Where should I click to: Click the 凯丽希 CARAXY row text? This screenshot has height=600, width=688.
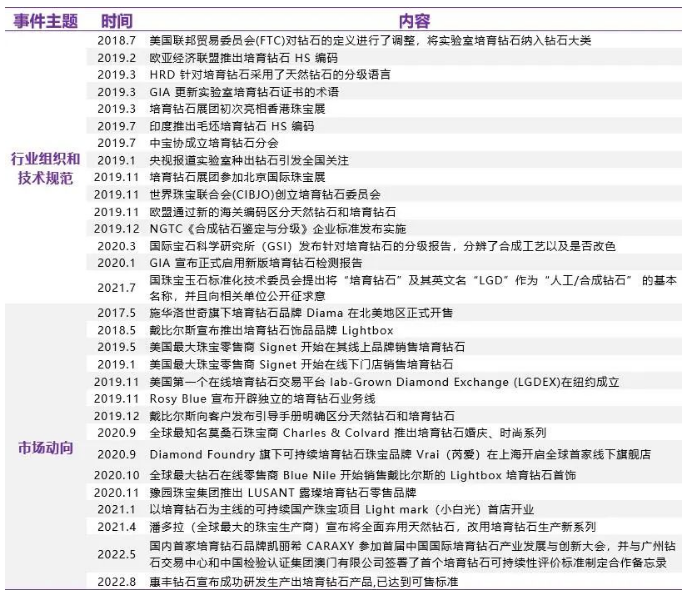(412, 554)
